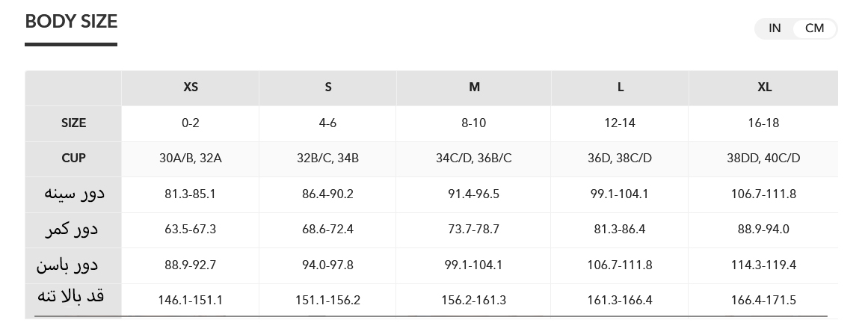The height and width of the screenshot is (326, 868).
Task: Select the M column header
Action: pos(474,87)
